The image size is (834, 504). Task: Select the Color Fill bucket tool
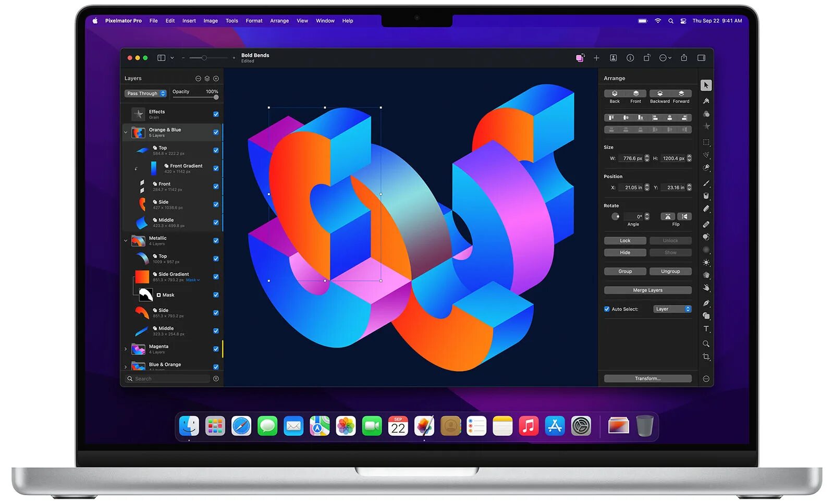[x=706, y=196]
